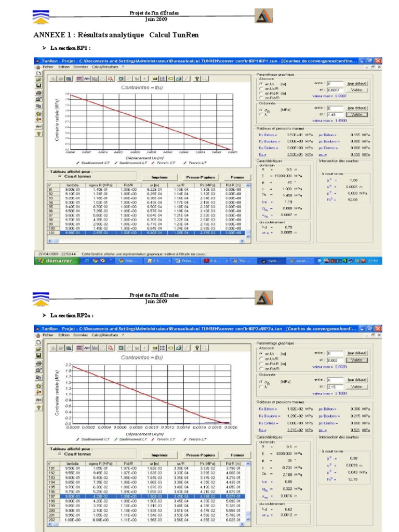Viewport: 399px width, 532px height.
Task: Click first bar-chart icon in RP1 graph toolbar
Action: [54, 79]
